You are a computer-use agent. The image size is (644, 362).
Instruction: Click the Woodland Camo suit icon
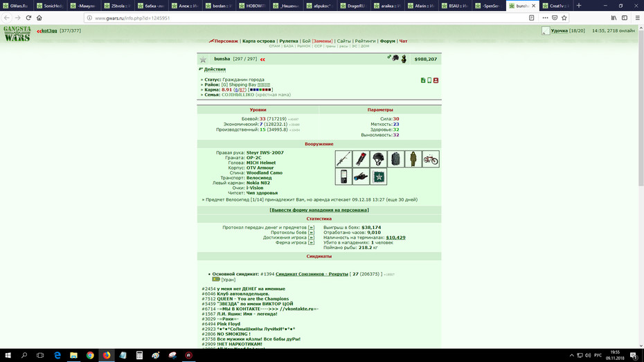coord(413,159)
